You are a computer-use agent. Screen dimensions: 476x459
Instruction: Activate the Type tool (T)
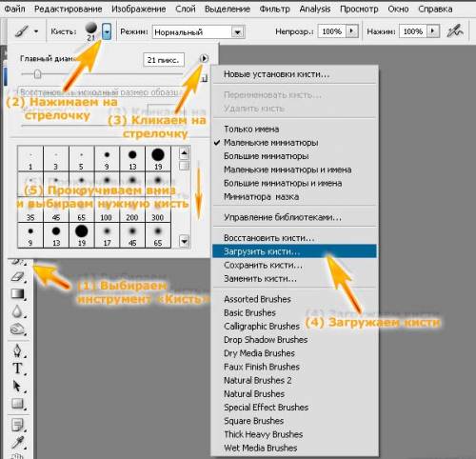[x=17, y=369]
